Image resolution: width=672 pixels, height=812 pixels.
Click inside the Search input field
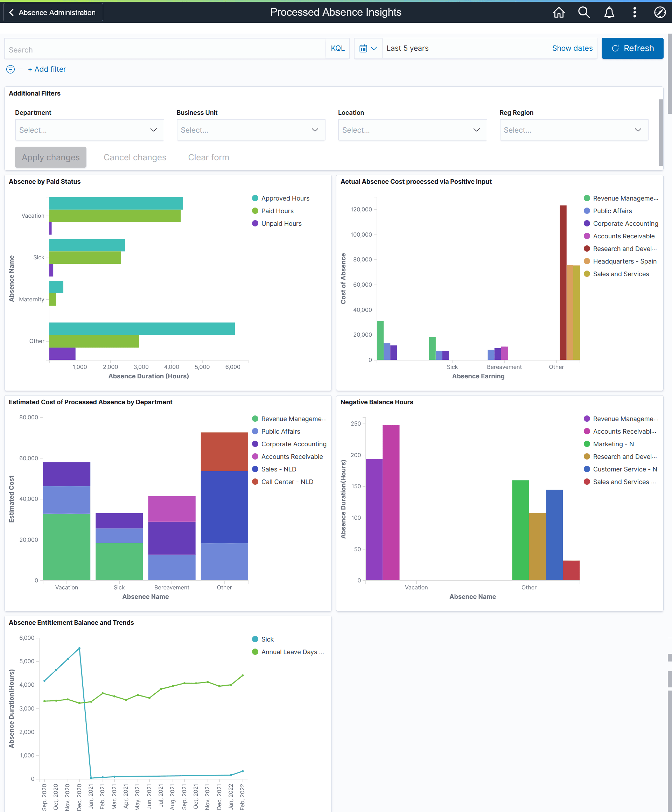tap(155, 49)
